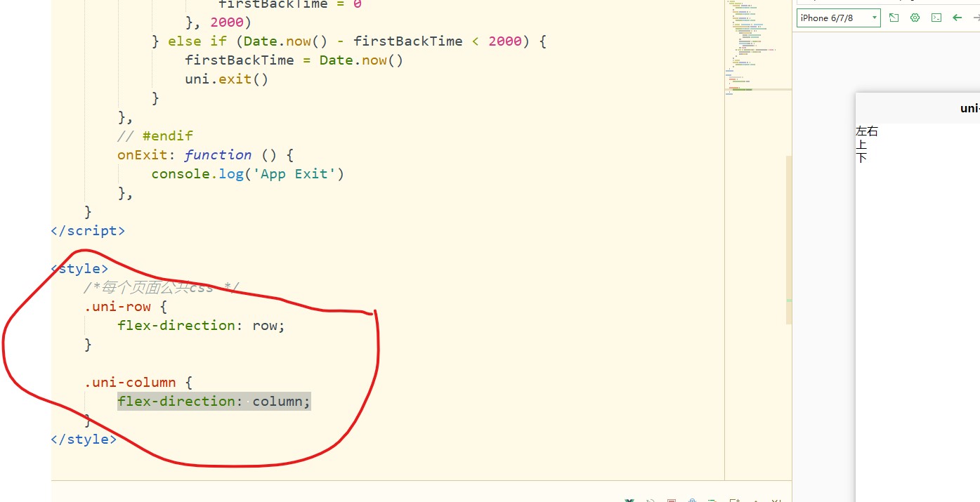This screenshot has height=502, width=980.
Task: Open the iPhone 6/7/8 device dropdown
Action: pyautogui.click(x=838, y=18)
